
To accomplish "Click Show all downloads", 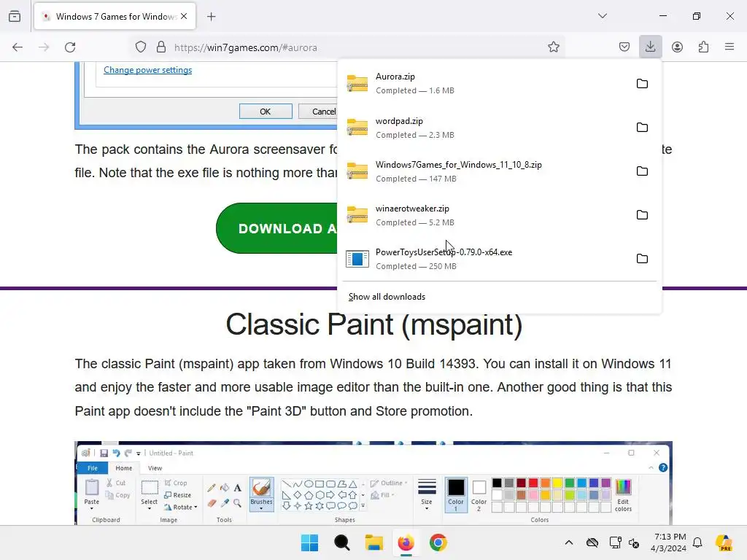I will click(387, 297).
